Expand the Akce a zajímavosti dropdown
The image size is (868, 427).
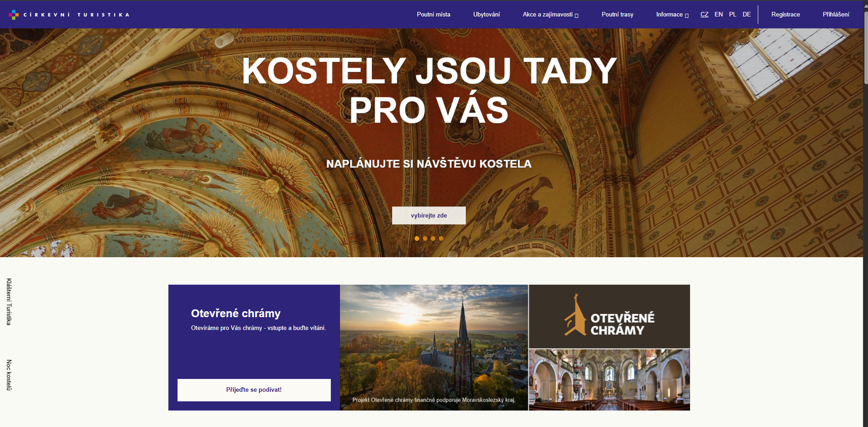tap(550, 15)
